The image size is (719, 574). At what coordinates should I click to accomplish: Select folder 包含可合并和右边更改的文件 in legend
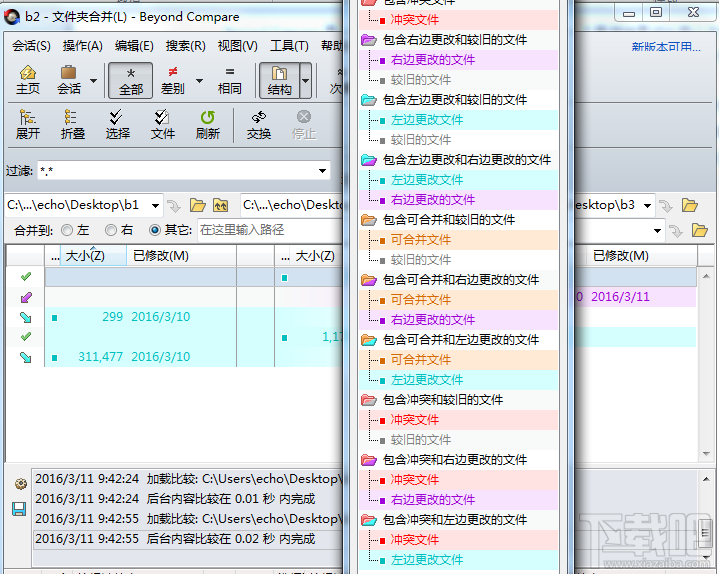click(x=461, y=280)
